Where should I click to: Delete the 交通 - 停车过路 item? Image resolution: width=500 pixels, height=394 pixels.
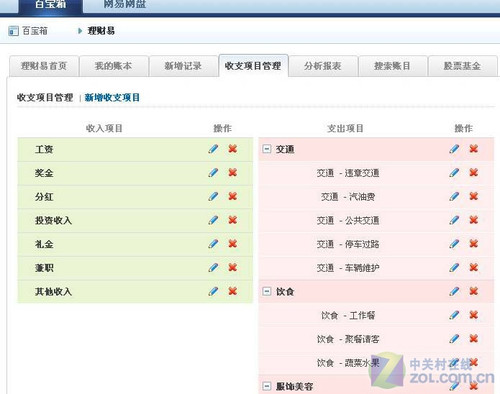pos(474,243)
